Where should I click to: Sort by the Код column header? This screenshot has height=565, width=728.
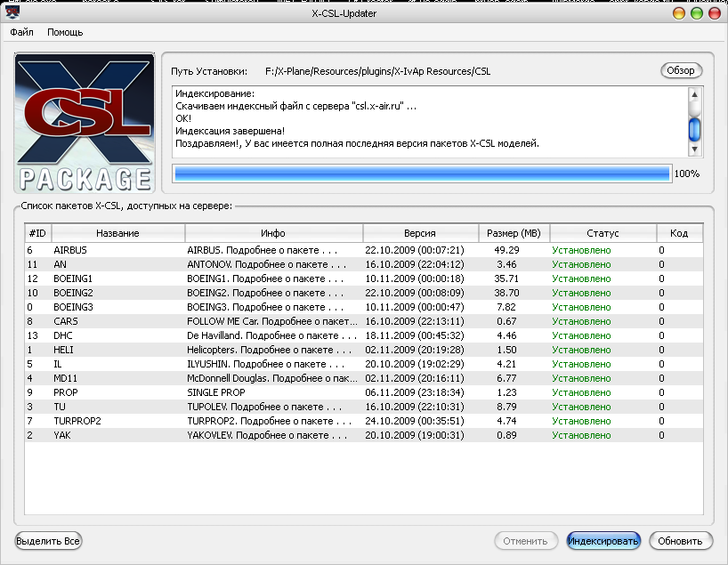pos(679,233)
